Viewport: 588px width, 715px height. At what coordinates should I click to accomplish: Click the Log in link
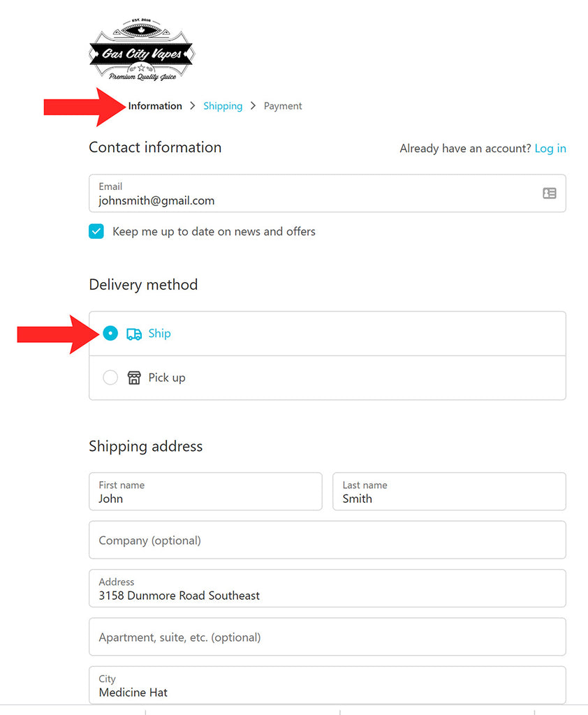[x=550, y=149]
